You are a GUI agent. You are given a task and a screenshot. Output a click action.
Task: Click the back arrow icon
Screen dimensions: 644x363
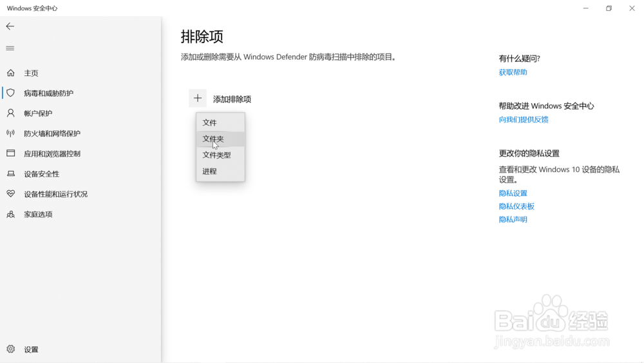pyautogui.click(x=10, y=26)
